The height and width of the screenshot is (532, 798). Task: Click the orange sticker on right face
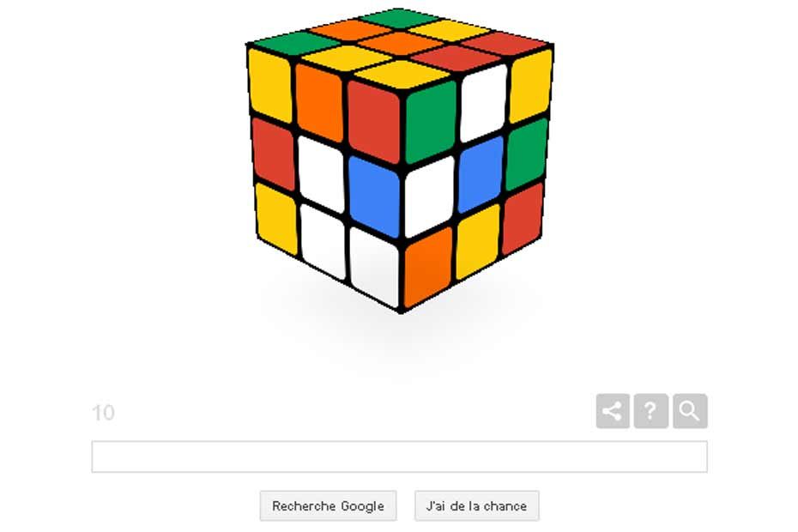tap(427, 267)
